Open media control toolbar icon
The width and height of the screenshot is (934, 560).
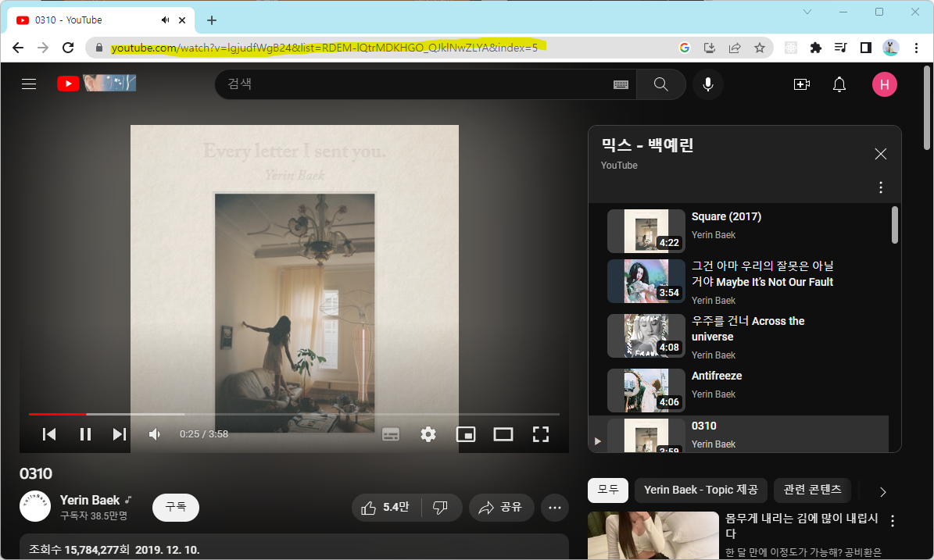841,48
